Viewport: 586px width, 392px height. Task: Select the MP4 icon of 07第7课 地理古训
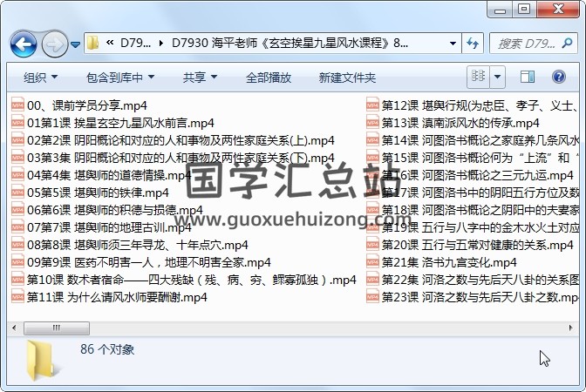(x=17, y=227)
